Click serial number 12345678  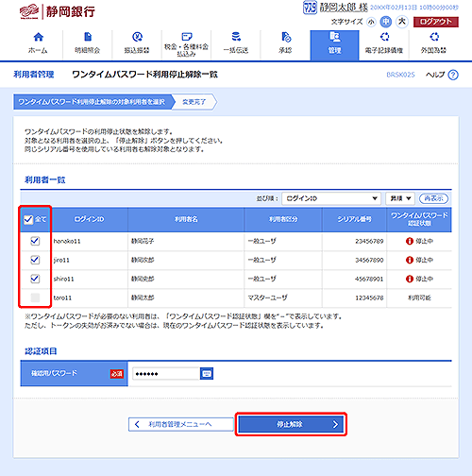tap(369, 297)
